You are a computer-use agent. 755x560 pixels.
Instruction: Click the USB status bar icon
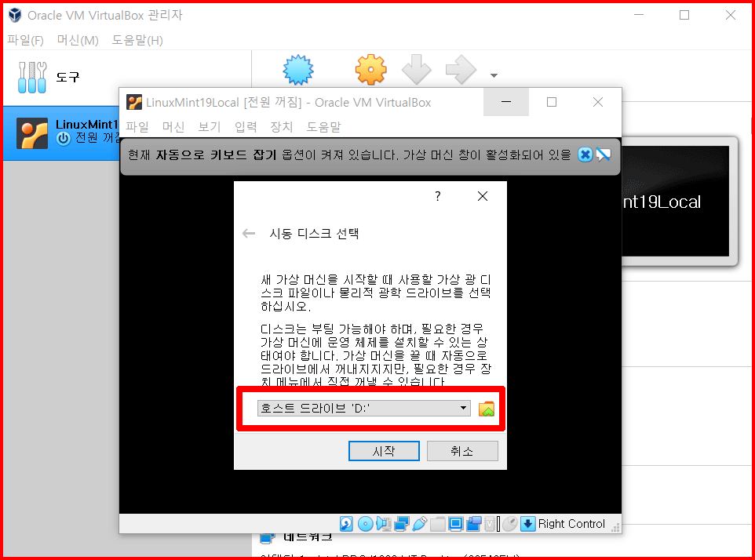click(419, 523)
